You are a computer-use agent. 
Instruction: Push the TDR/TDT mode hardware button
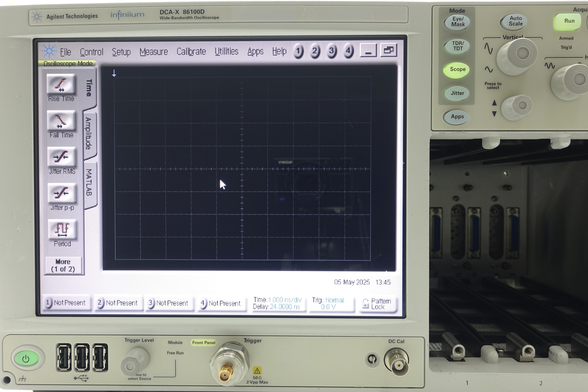pos(458,46)
